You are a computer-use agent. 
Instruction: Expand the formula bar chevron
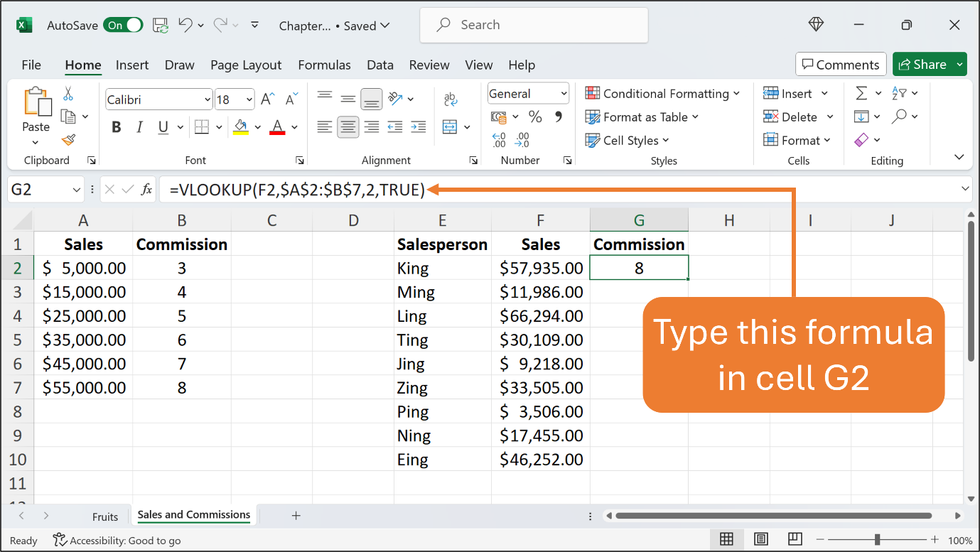(x=965, y=189)
